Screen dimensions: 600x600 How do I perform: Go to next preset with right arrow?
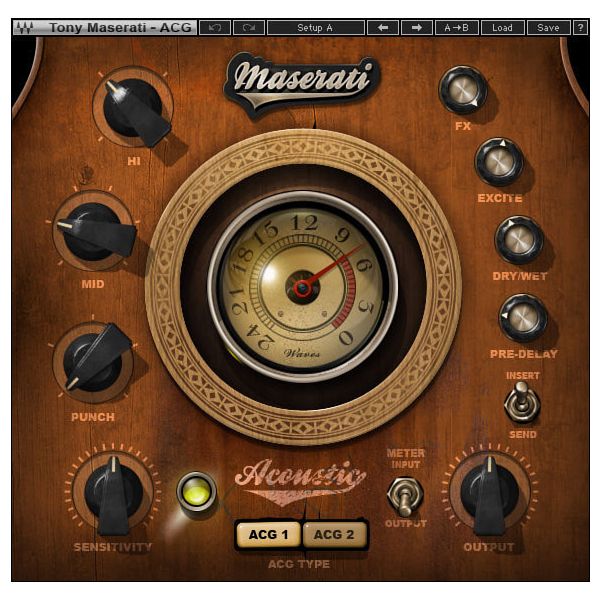pyautogui.click(x=417, y=28)
